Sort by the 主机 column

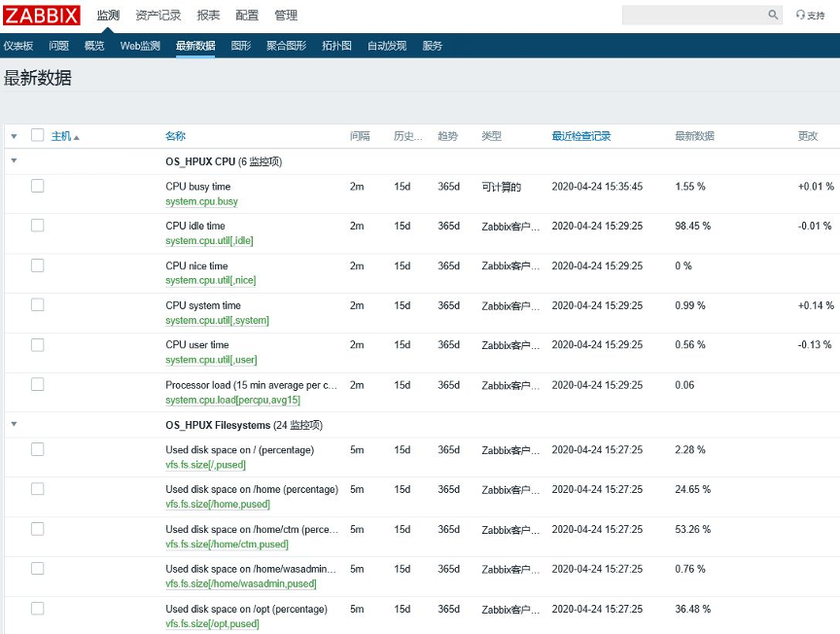pos(65,137)
